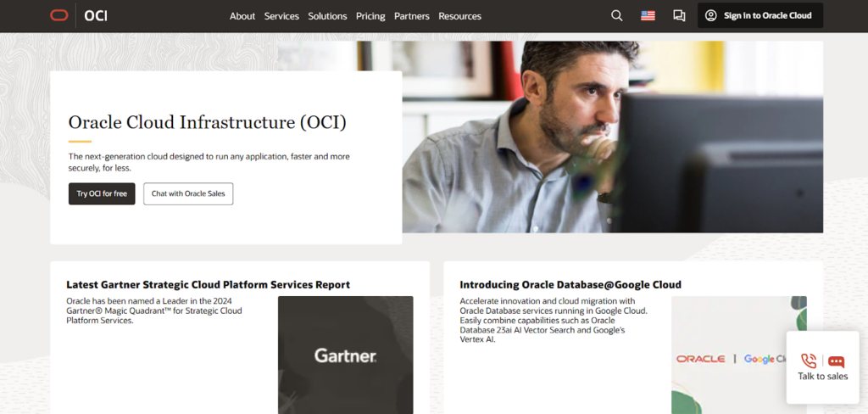Screen dimensions: 868x414
Task: Click the Oracle Cloud Infrastructure (OCI) heading
Action: pos(207,122)
